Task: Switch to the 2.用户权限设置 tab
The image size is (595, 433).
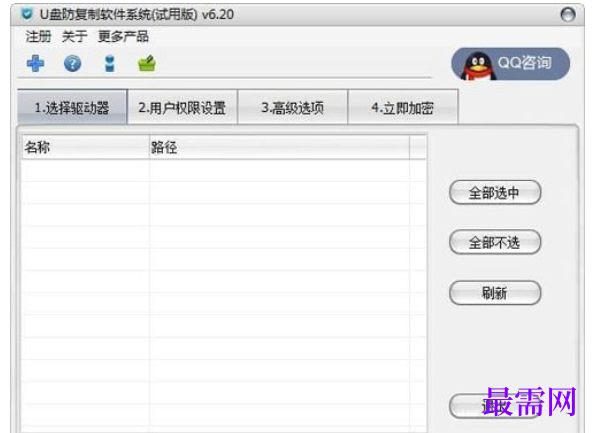Action: tap(182, 107)
